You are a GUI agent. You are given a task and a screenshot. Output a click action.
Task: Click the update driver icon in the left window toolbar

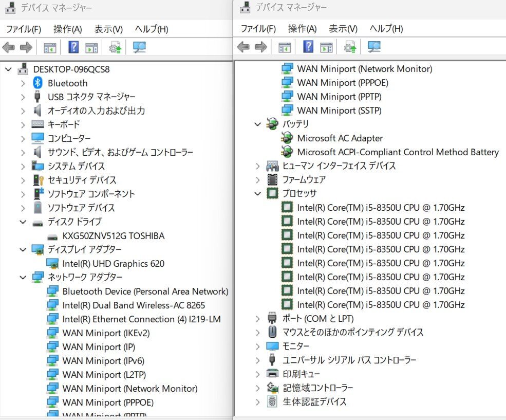[x=115, y=47]
